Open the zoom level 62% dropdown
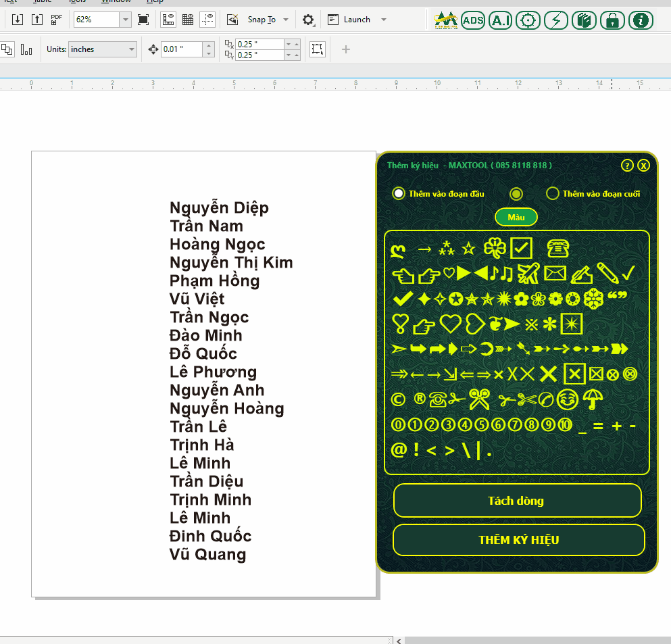Image resolution: width=671 pixels, height=644 pixels. point(125,20)
